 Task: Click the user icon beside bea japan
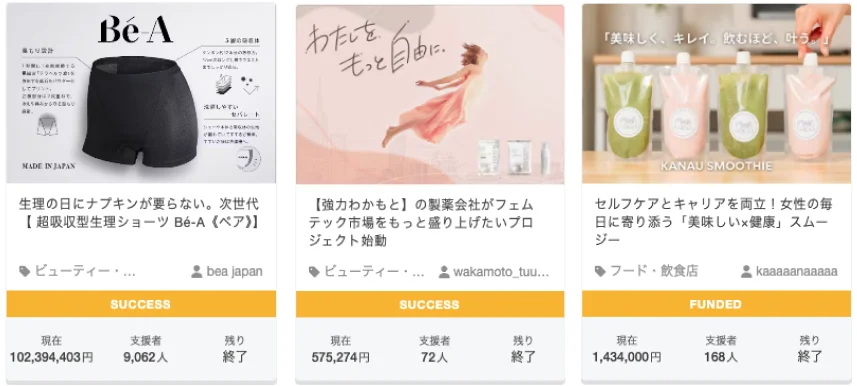197,271
